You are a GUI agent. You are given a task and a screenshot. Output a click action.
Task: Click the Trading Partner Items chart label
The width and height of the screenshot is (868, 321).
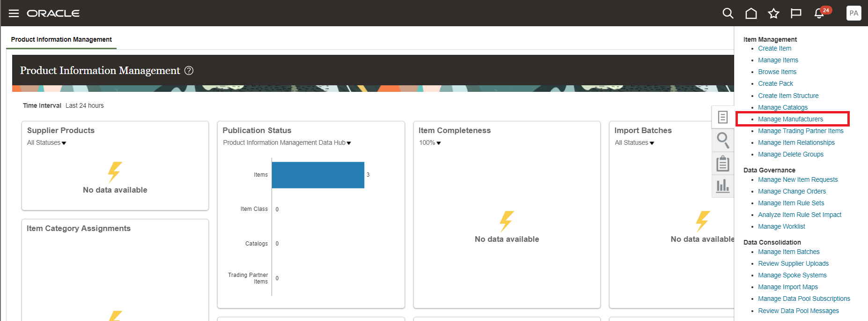248,278
